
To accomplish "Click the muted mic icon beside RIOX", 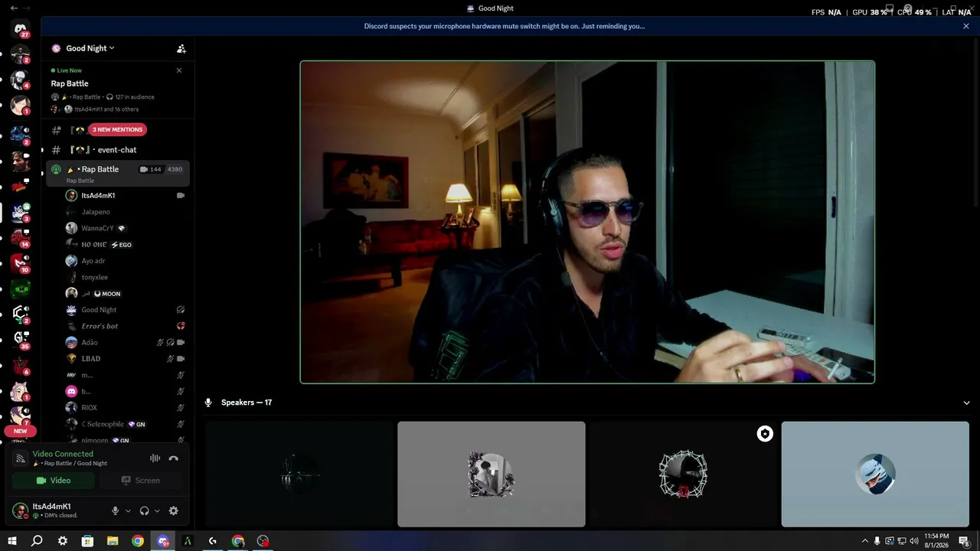I will pyautogui.click(x=181, y=408).
